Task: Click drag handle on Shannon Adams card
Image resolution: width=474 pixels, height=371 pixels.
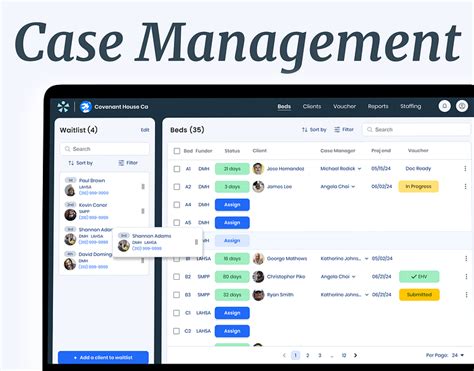Action: [x=196, y=242]
